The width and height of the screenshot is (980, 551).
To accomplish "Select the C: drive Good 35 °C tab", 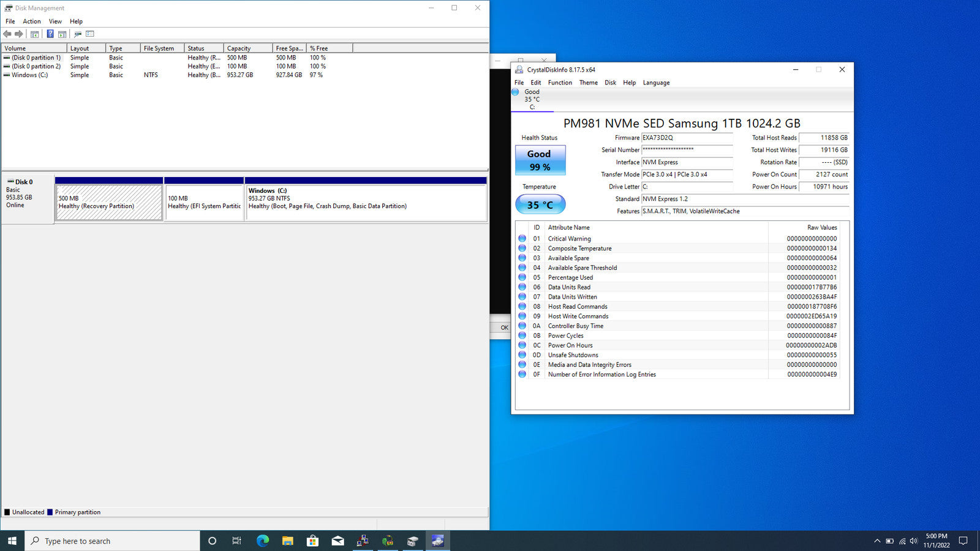I will coord(532,99).
